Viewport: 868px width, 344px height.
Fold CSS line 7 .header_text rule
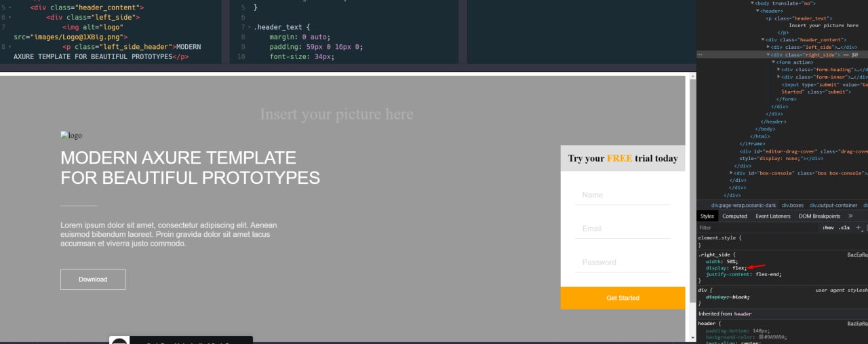point(250,27)
